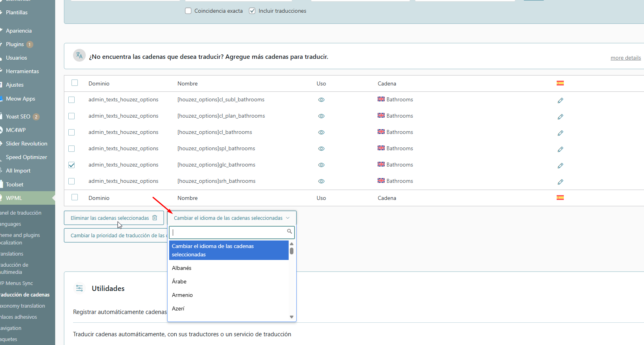Click pencil edit icon for cl_subl_bathrooms row
The image size is (644, 345).
[560, 100]
